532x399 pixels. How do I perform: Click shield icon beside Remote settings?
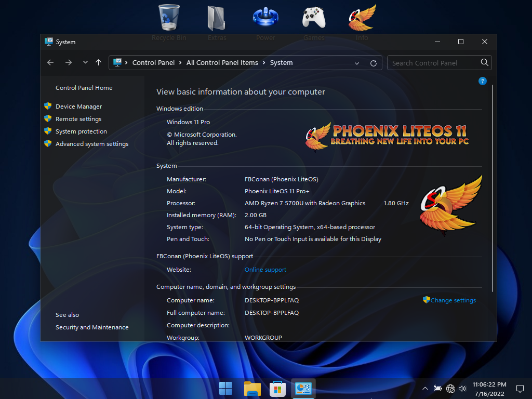[48, 118]
